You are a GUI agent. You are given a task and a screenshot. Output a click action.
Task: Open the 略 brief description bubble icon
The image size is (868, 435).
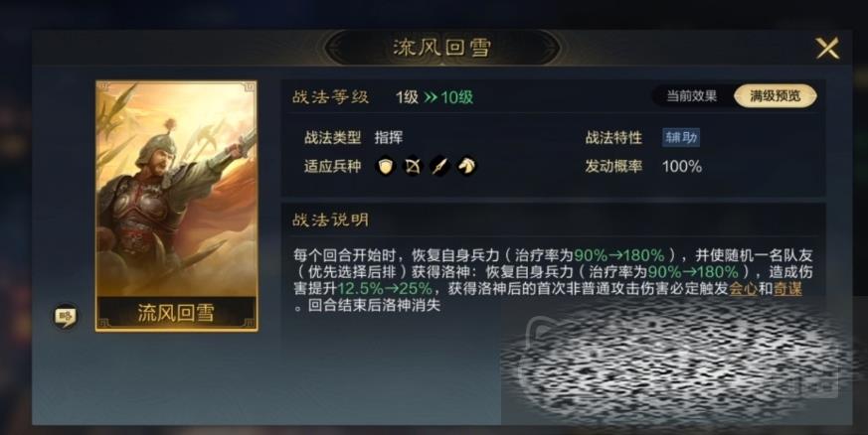coord(66,317)
